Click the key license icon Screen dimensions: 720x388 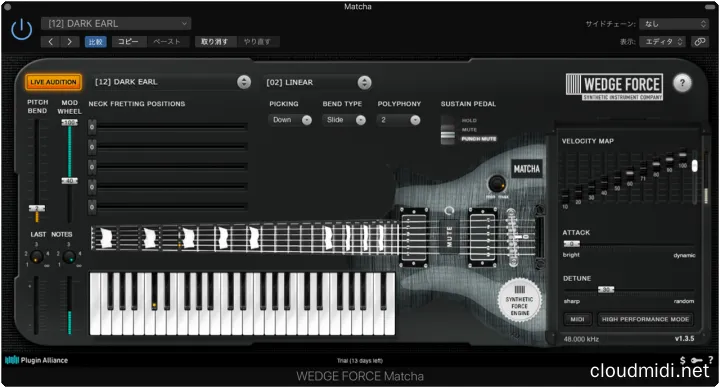click(697, 360)
